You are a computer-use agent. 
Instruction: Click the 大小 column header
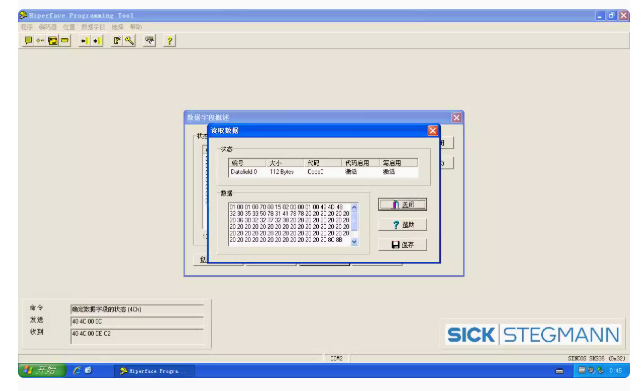(x=285, y=163)
